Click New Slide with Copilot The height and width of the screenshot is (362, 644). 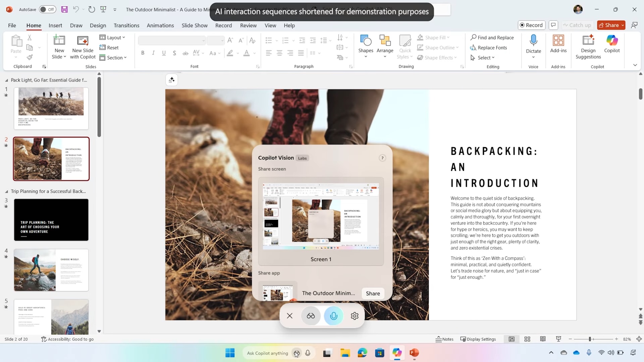click(83, 47)
